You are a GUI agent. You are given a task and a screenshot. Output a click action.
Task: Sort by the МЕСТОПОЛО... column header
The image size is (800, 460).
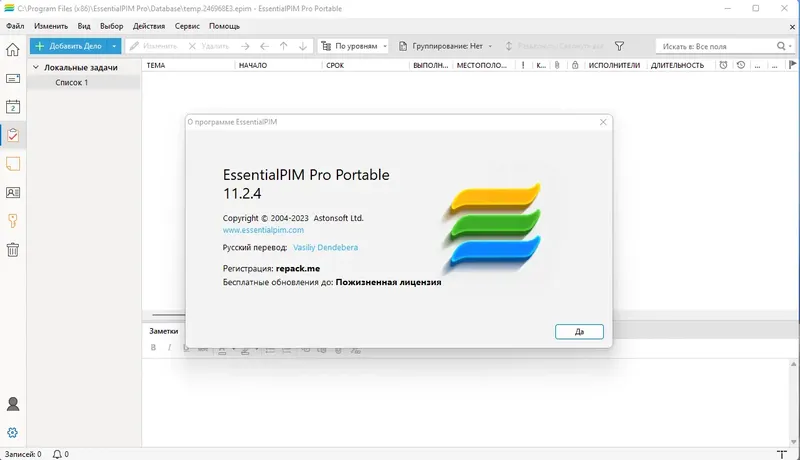click(x=482, y=65)
